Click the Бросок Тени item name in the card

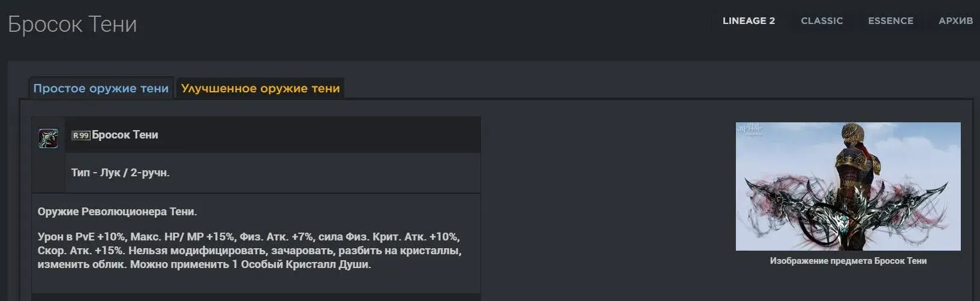pyautogui.click(x=125, y=135)
